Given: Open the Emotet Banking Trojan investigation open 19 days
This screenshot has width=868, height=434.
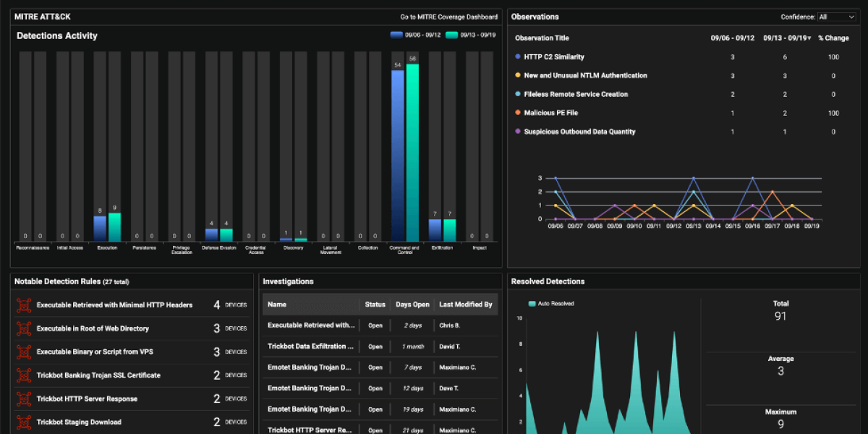Looking at the screenshot, I should pyautogui.click(x=311, y=409).
